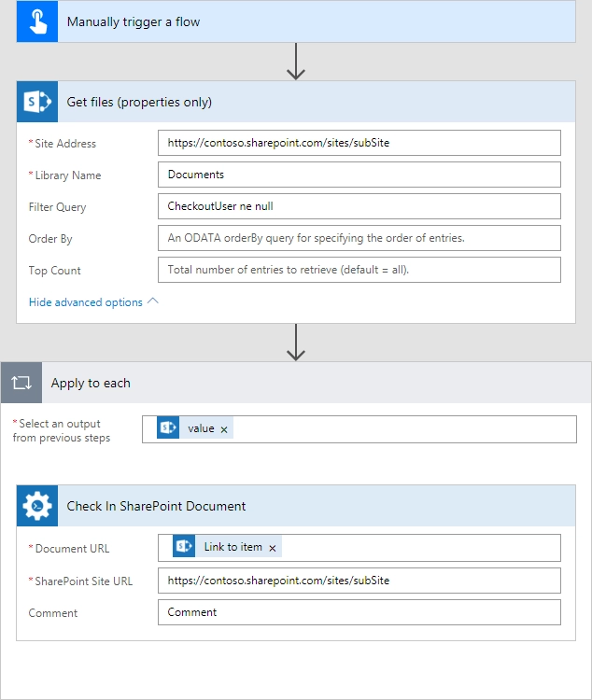
Task: Edit the Filter Query field
Action: tap(359, 206)
